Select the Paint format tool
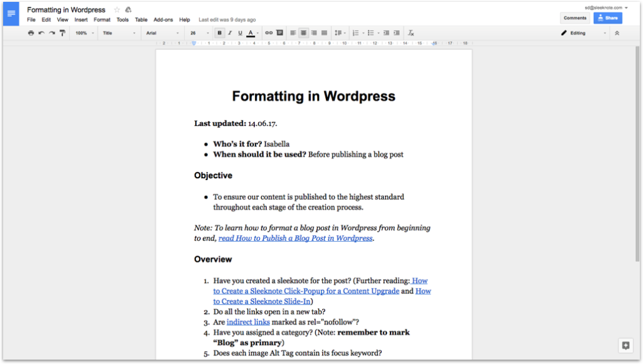Viewport: 643px width, 364px height. click(62, 33)
